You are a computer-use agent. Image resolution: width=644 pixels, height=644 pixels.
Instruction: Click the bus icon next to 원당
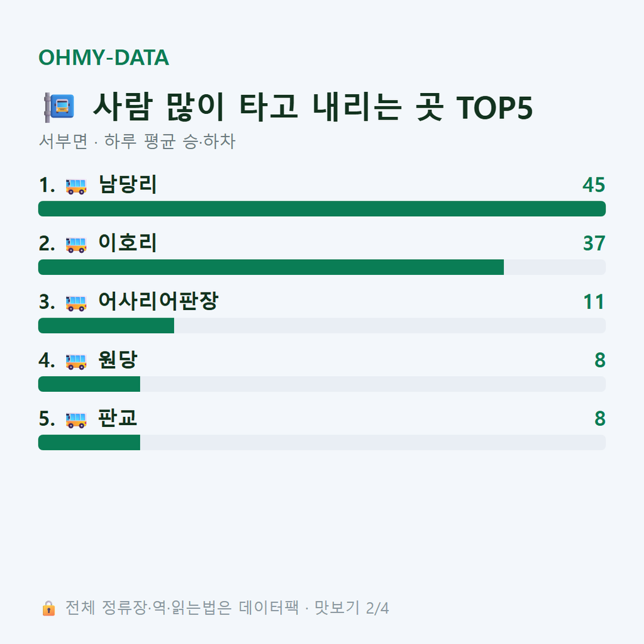click(x=76, y=362)
